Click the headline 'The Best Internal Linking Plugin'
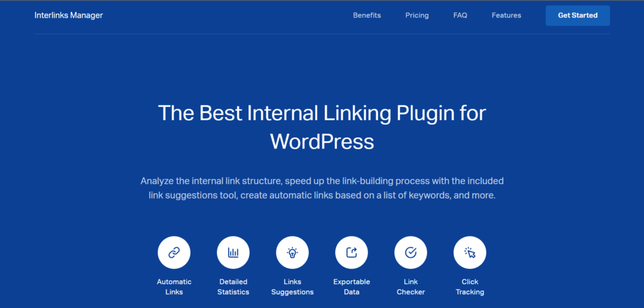The image size is (644, 308). click(322, 127)
